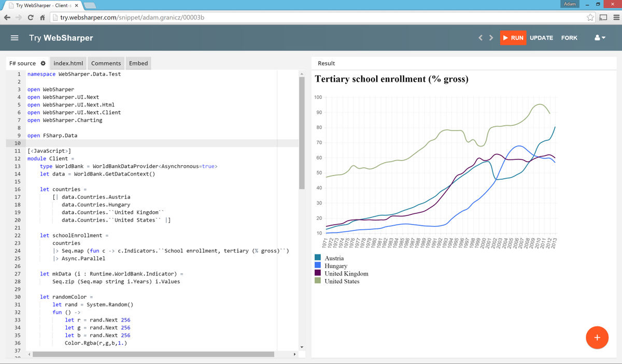Click 'open WebSharper.Charting' line

tap(65, 120)
